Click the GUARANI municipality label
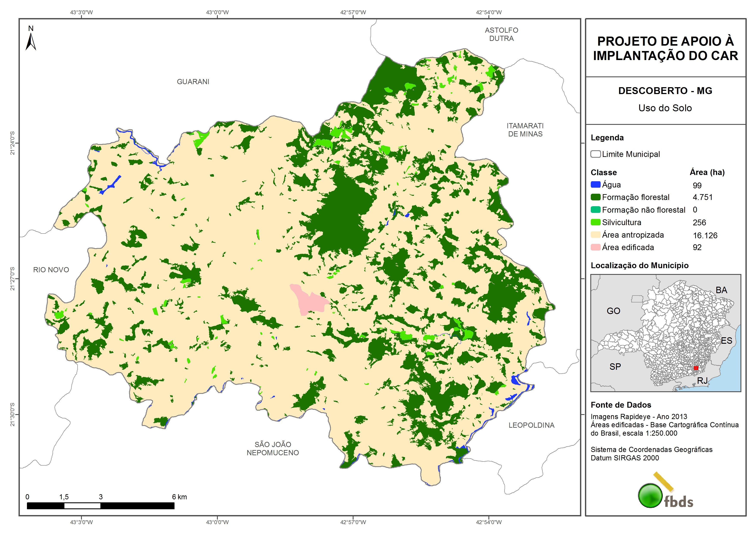The height and width of the screenshot is (534, 756). point(193,82)
